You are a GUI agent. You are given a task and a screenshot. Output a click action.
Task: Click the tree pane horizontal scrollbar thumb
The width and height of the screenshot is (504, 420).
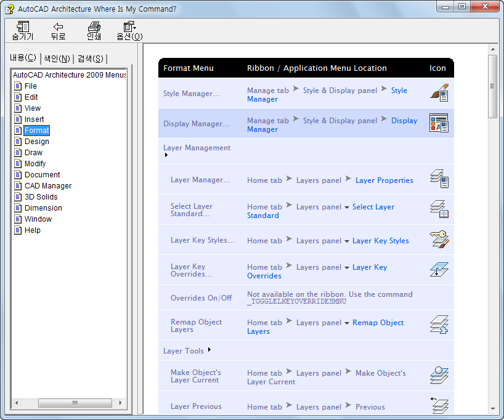coord(75,403)
